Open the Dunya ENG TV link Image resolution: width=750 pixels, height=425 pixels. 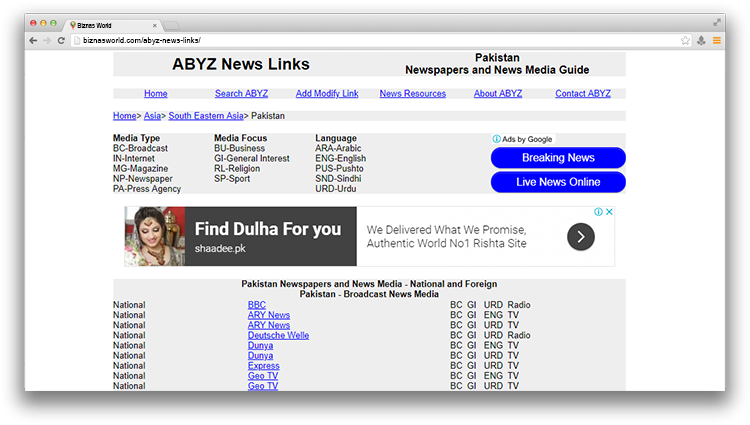(x=261, y=345)
